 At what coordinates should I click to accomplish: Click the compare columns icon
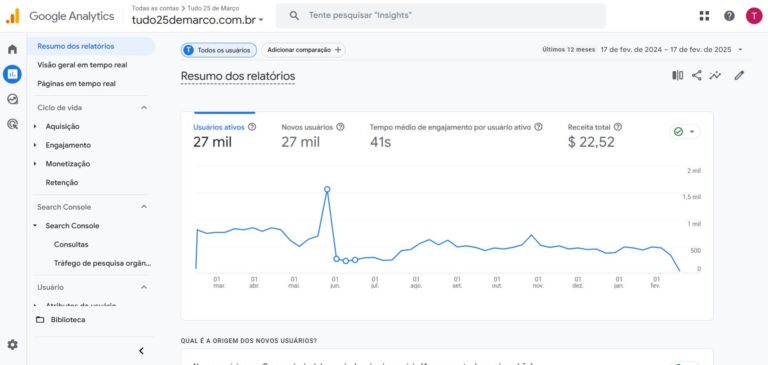[677, 75]
